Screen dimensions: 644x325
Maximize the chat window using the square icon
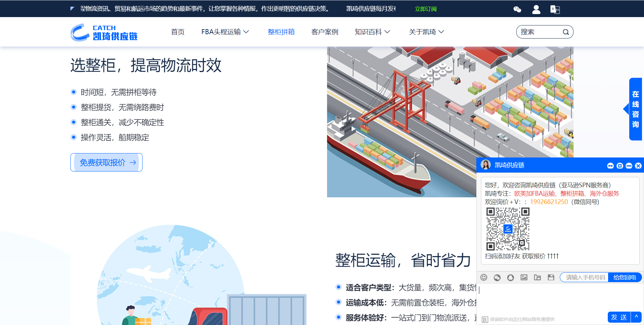(620, 166)
